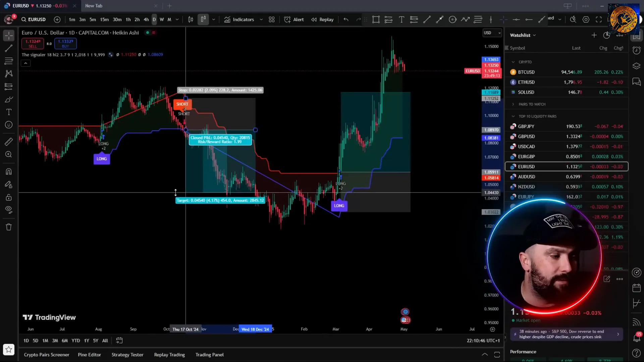This screenshot has height=362, width=644.
Task: Enter fullscreen chart mode
Action: pyautogui.click(x=599, y=19)
